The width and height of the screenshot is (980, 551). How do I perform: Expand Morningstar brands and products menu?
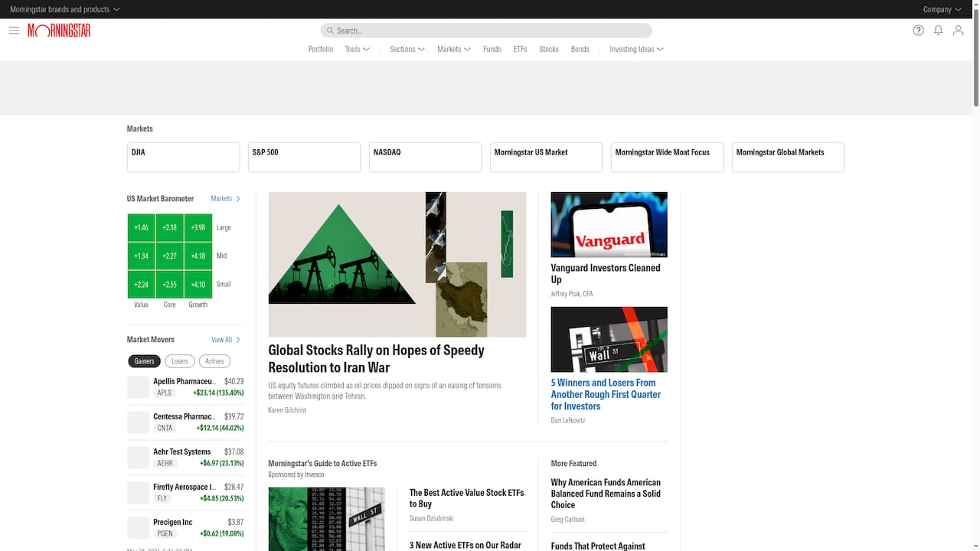[x=65, y=9]
